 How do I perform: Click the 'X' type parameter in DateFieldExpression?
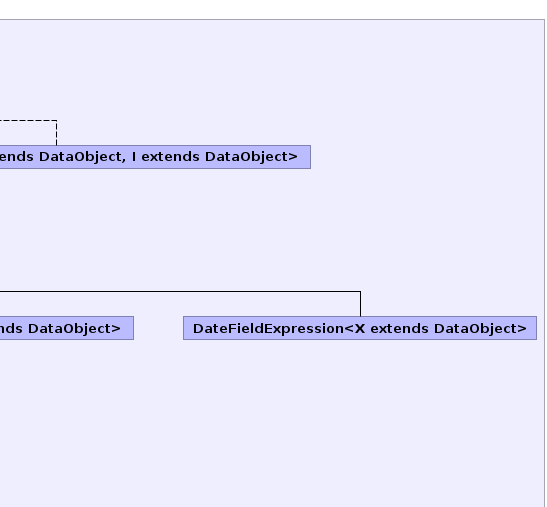click(360, 328)
